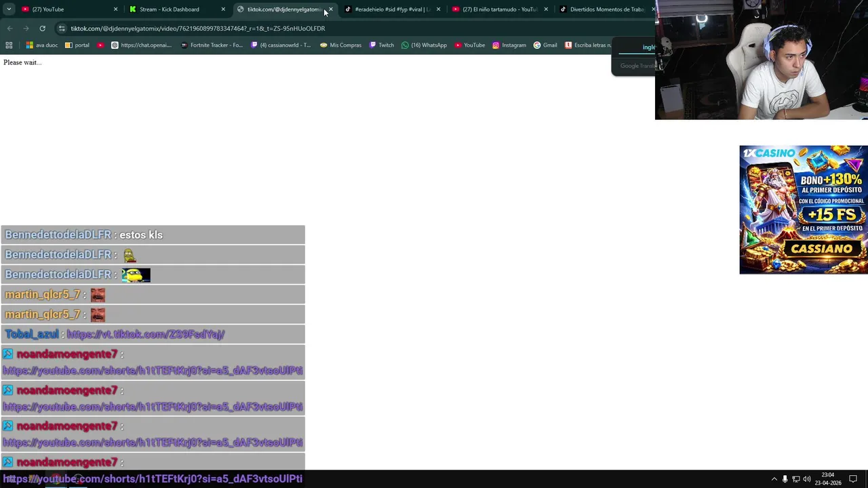The height and width of the screenshot is (488, 868).
Task: Open Mis Compras bookmark
Action: 340,45
